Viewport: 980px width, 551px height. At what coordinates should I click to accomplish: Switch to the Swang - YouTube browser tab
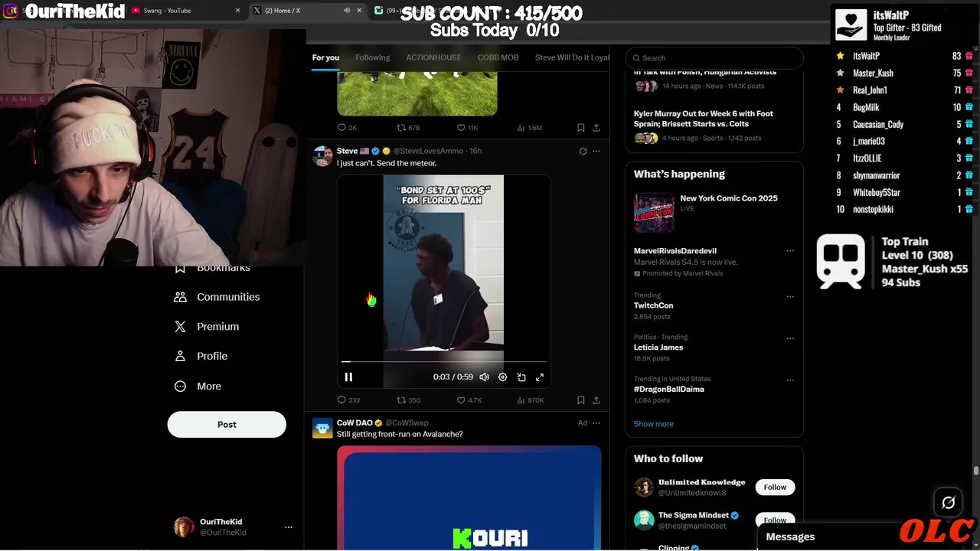pyautogui.click(x=184, y=11)
